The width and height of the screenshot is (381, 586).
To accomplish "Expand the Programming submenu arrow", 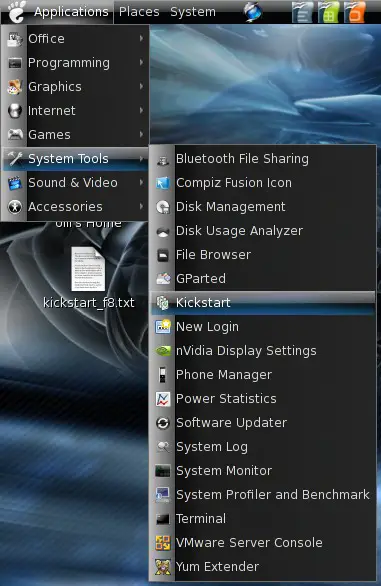I will coord(141,62).
